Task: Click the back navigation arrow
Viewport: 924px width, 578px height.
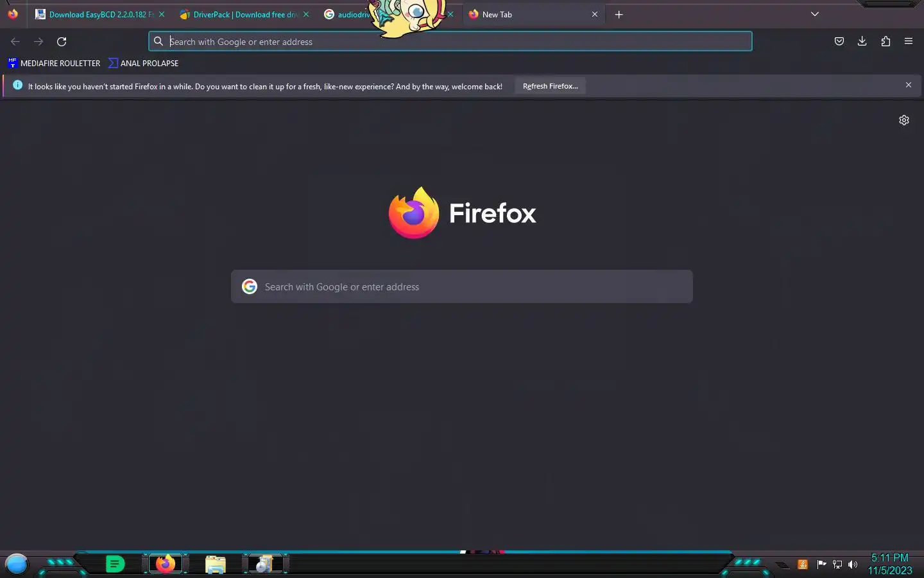Action: tap(15, 42)
